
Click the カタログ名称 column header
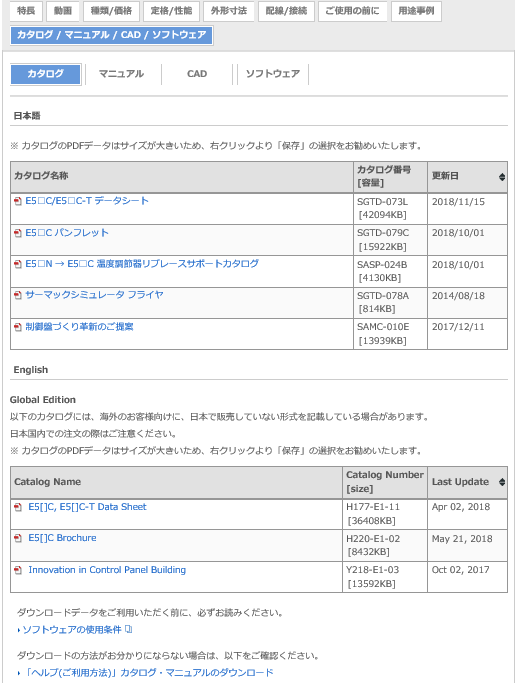(182, 177)
